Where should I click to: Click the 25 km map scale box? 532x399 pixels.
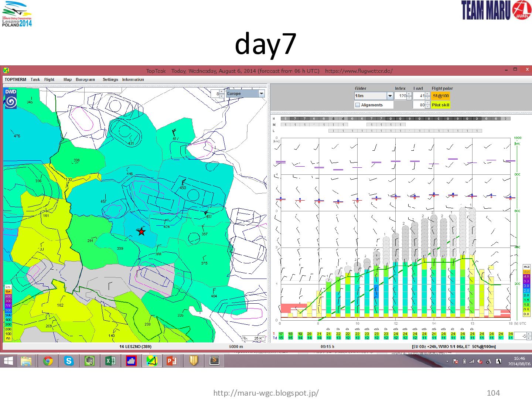(x=253, y=338)
